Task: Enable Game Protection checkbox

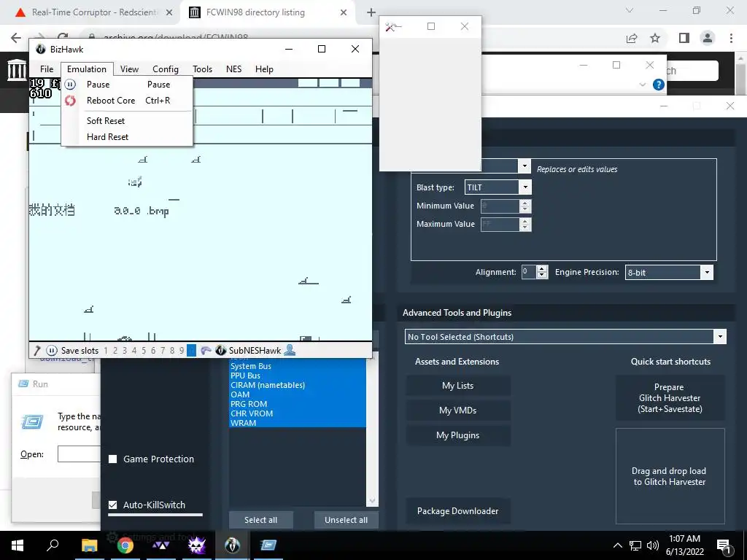Action: point(112,459)
